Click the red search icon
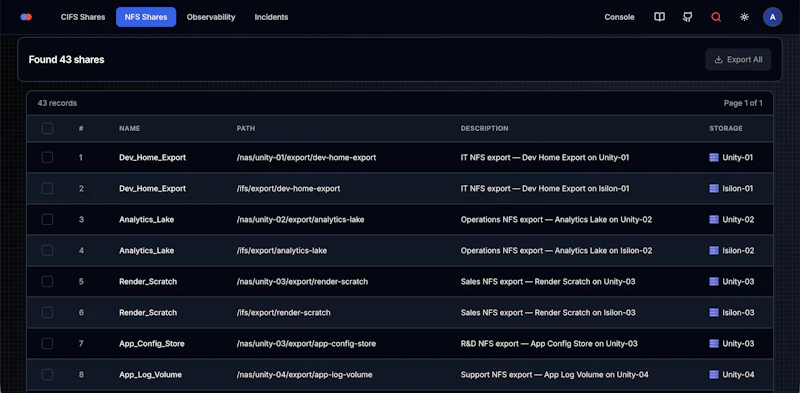 (x=716, y=17)
